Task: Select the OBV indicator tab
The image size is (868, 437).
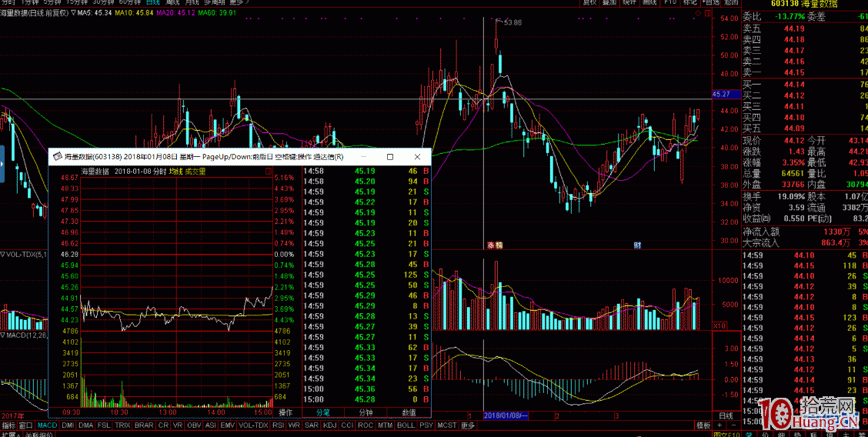Action: pos(194,425)
